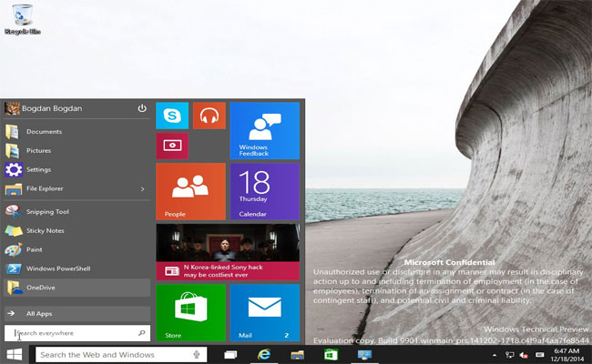Image resolution: width=592 pixels, height=364 pixels.
Task: Open Pictures from Start menu
Action: click(x=77, y=150)
